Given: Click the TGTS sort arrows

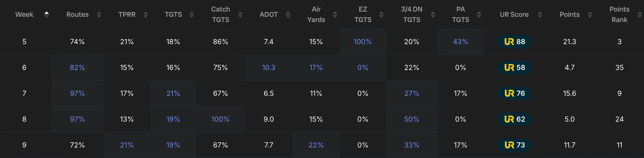Looking at the screenshot, I should pyautogui.click(x=192, y=15).
